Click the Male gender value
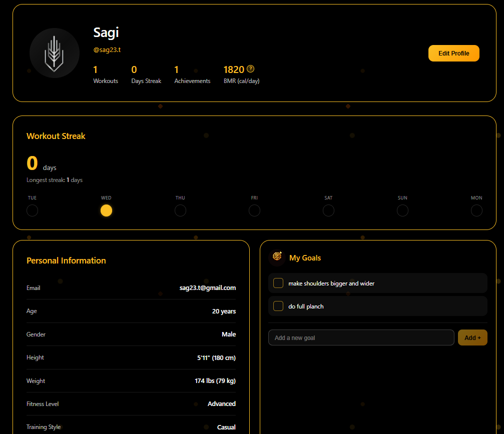 pyautogui.click(x=229, y=334)
